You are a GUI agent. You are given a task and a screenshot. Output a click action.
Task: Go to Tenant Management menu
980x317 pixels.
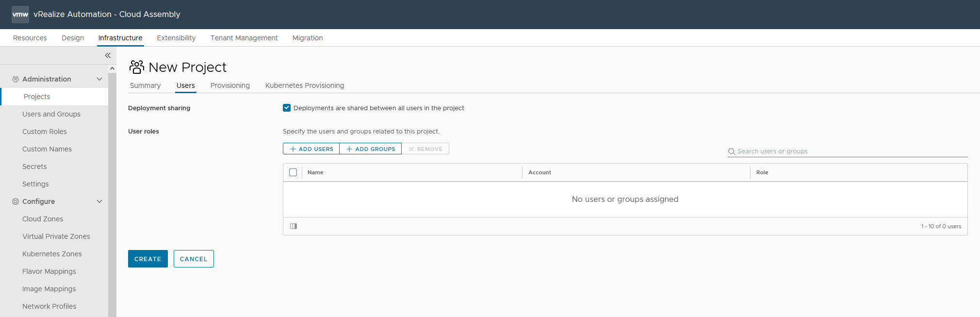(244, 38)
